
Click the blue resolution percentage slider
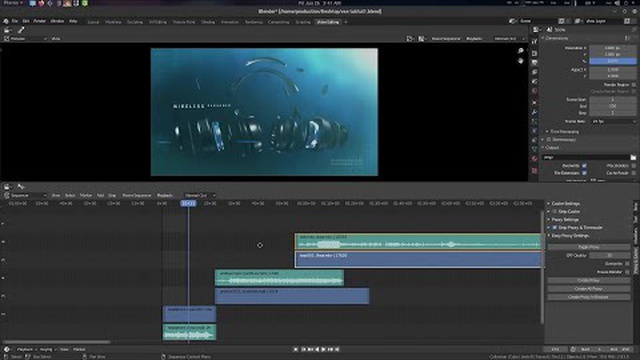pos(613,61)
